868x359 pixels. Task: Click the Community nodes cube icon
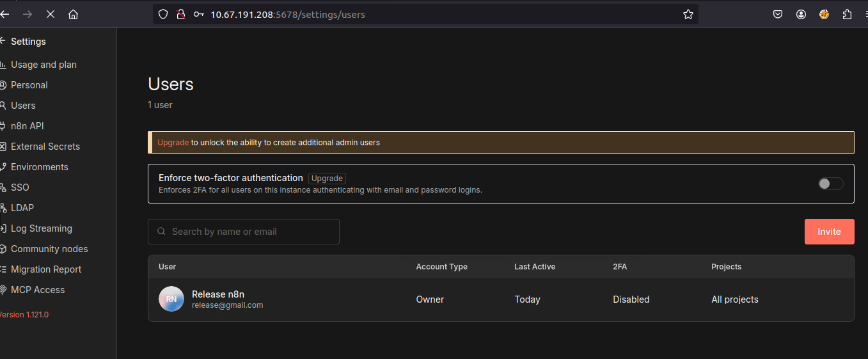click(x=3, y=249)
